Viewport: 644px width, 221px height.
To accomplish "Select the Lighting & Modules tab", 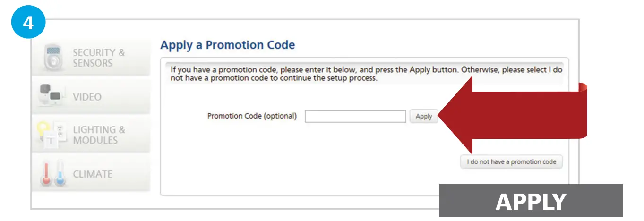I will (98, 135).
